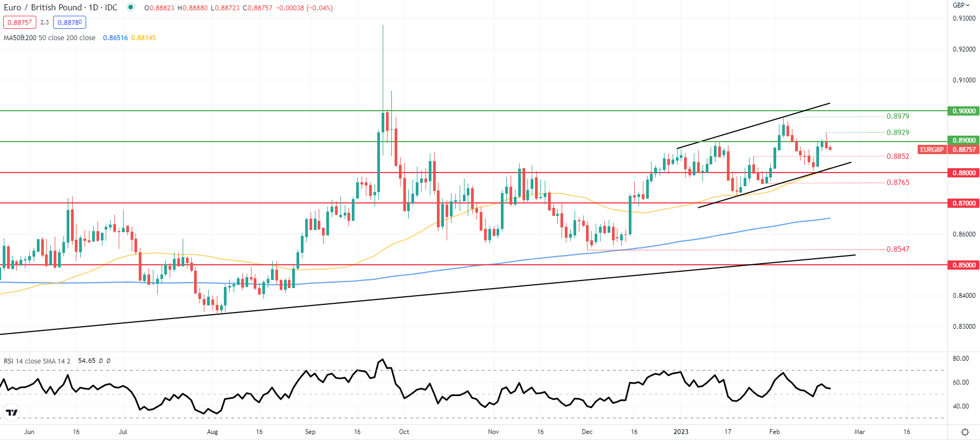Click the red 0.85000 price label
Screen dimensions: 980x440
[963, 265]
